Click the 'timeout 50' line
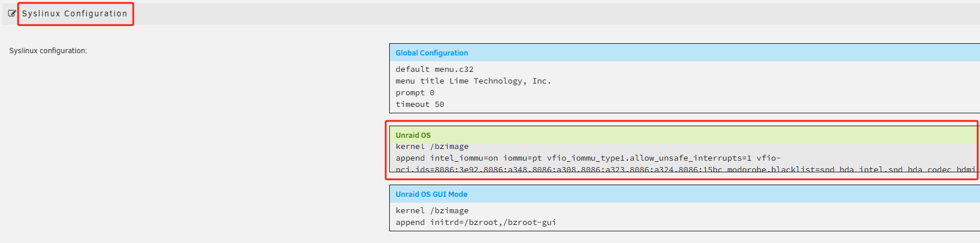 click(420, 105)
